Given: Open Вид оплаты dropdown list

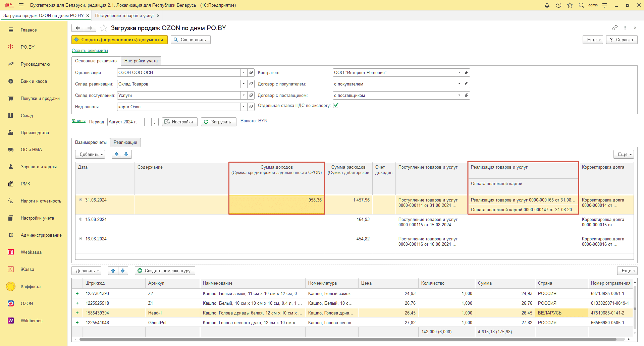Looking at the screenshot, I should pos(244,107).
